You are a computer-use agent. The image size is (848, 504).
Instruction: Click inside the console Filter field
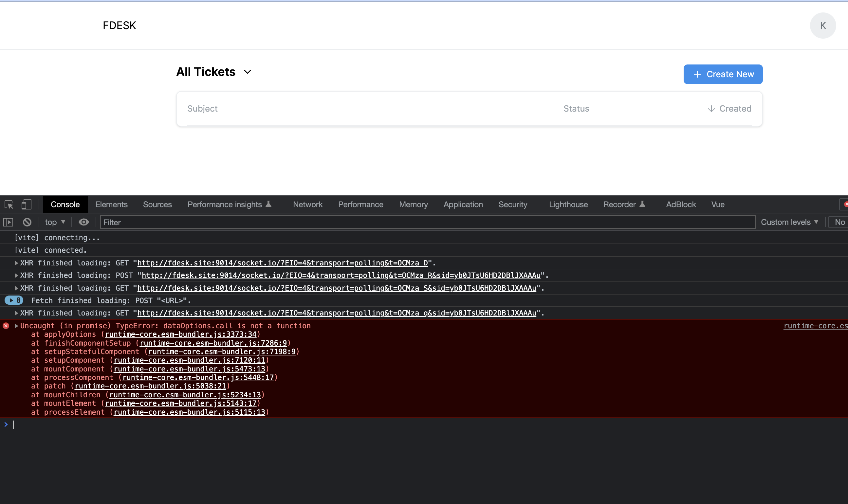[x=238, y=222]
